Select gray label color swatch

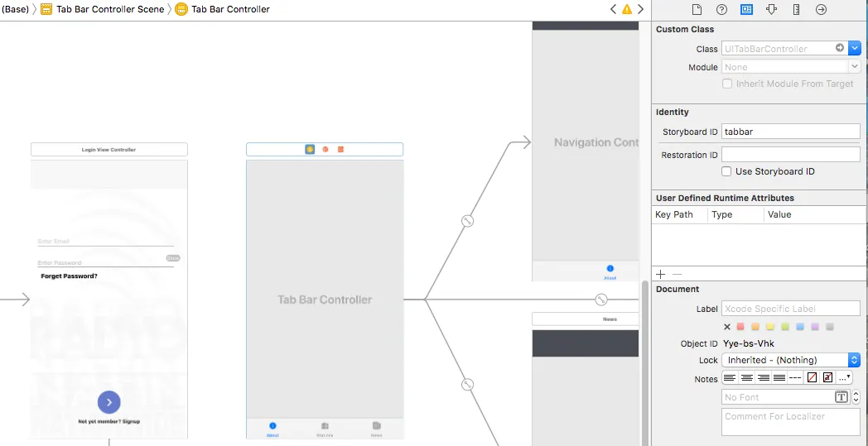[x=829, y=327]
